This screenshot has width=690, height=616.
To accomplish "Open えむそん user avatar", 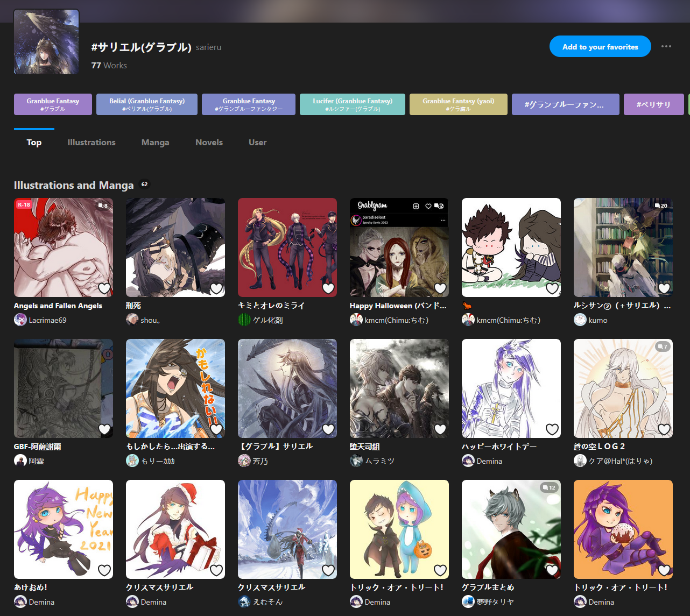I will 244,602.
